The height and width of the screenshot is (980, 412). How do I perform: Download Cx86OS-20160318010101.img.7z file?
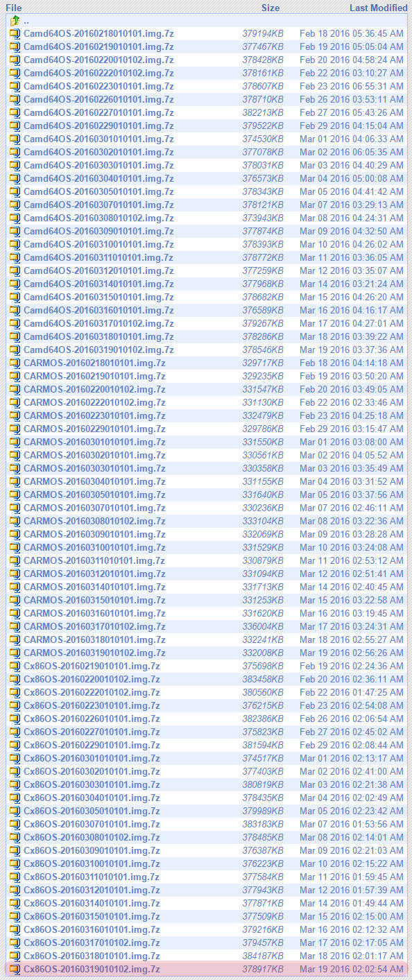(92, 956)
